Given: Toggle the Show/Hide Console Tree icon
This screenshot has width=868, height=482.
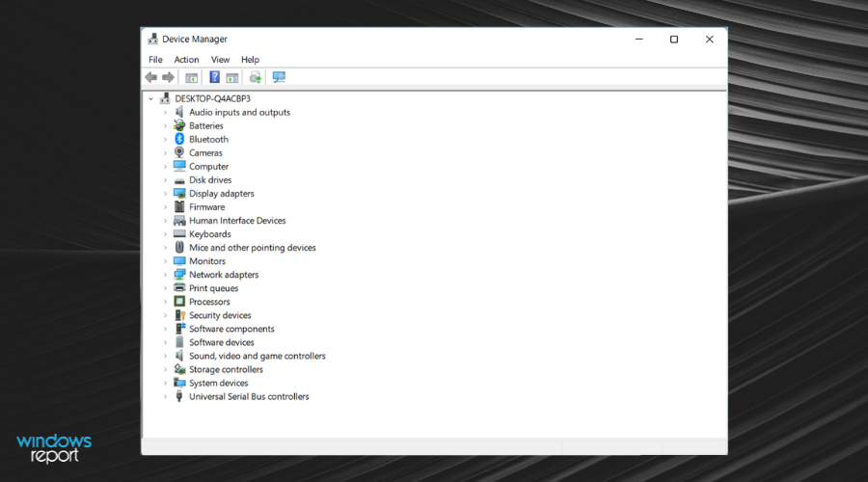Looking at the screenshot, I should point(192,77).
